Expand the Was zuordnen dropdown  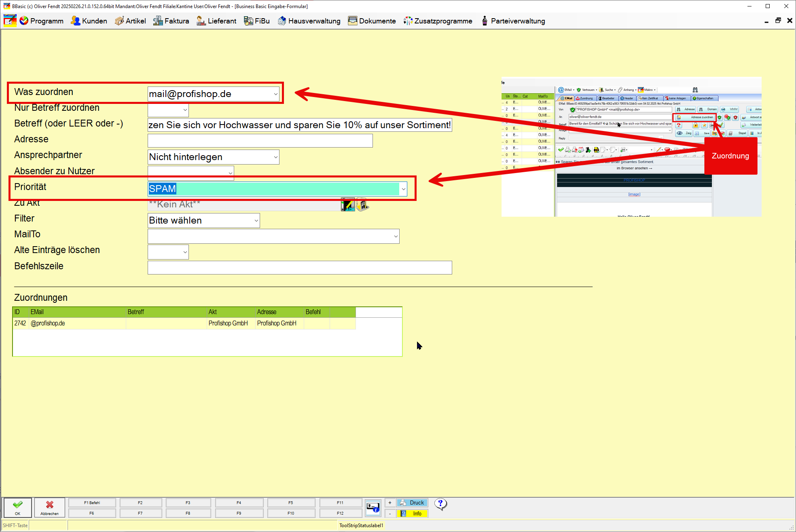pyautogui.click(x=276, y=94)
